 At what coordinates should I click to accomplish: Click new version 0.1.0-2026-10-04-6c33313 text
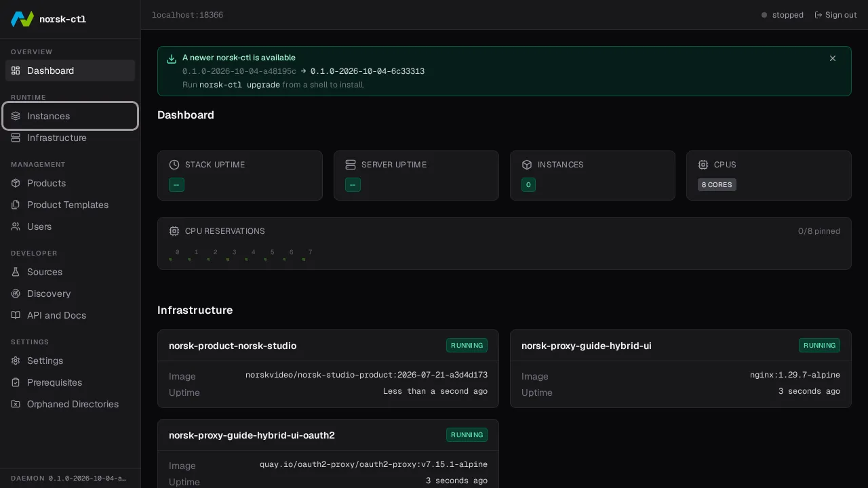click(368, 71)
